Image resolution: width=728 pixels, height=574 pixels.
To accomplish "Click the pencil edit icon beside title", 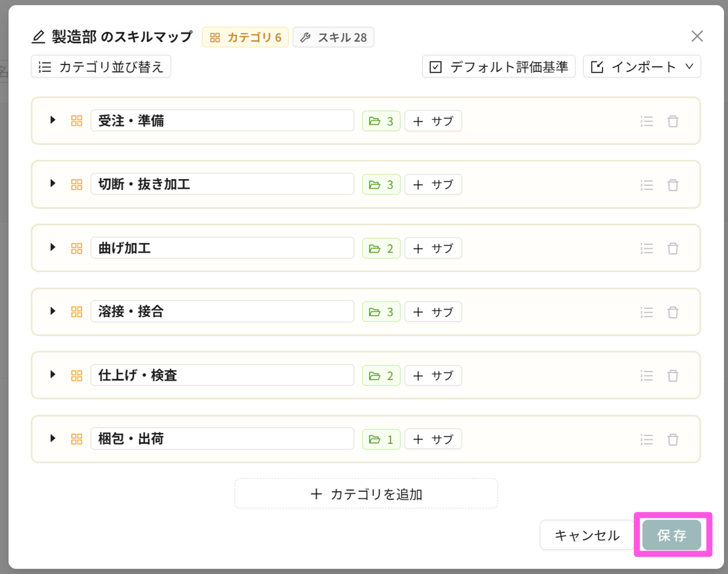I will pos(38,37).
